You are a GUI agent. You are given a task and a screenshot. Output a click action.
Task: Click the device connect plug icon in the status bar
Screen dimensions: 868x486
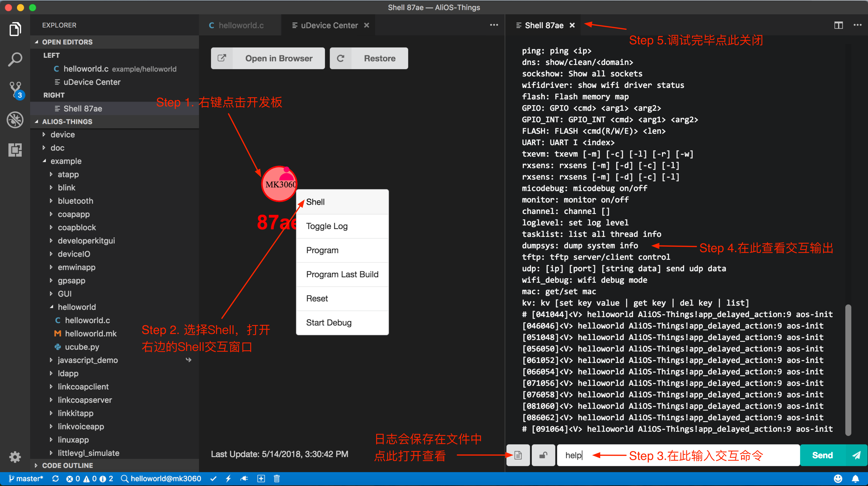[x=244, y=479]
